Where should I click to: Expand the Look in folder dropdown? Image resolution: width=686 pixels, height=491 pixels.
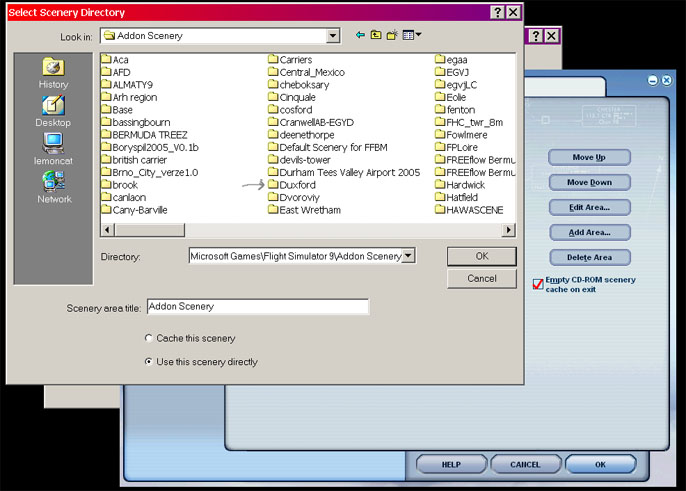point(333,36)
